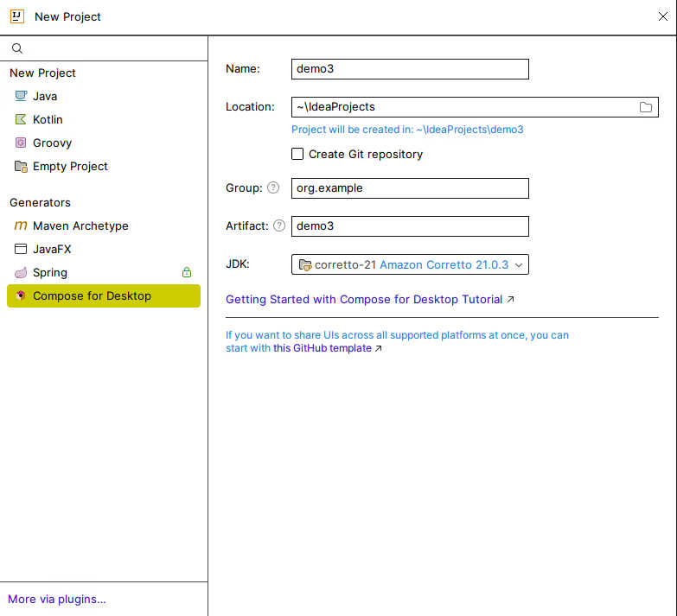Screen dimensions: 677x616
Task: Open help icon next to Group
Action: (273, 187)
